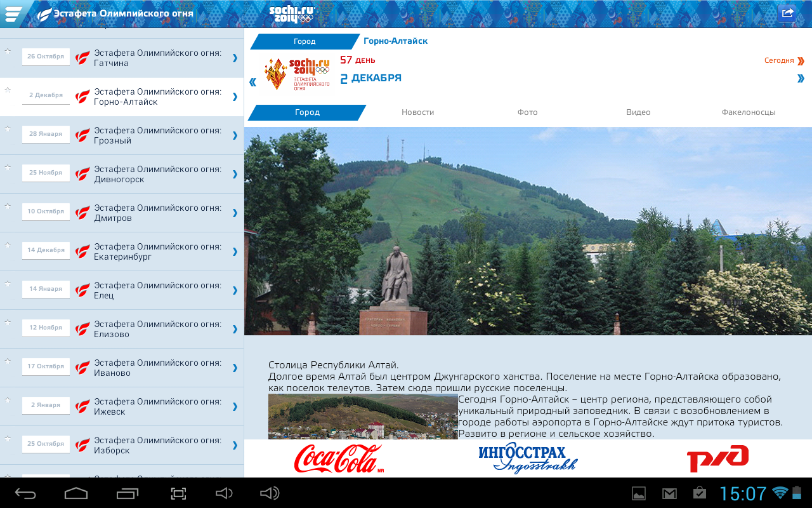Go to next day with right double-arrow

(801, 79)
